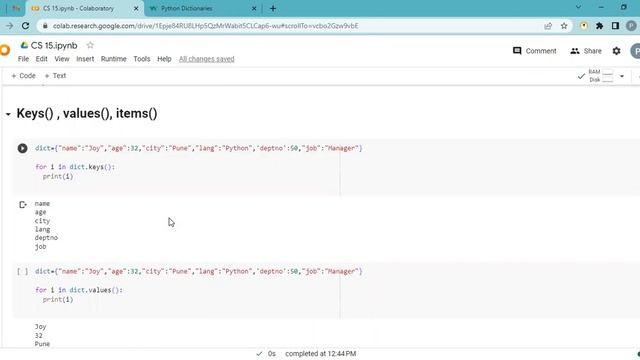Run the dict.keys() code cell
The height and width of the screenshot is (360, 640).
pyautogui.click(x=22, y=148)
